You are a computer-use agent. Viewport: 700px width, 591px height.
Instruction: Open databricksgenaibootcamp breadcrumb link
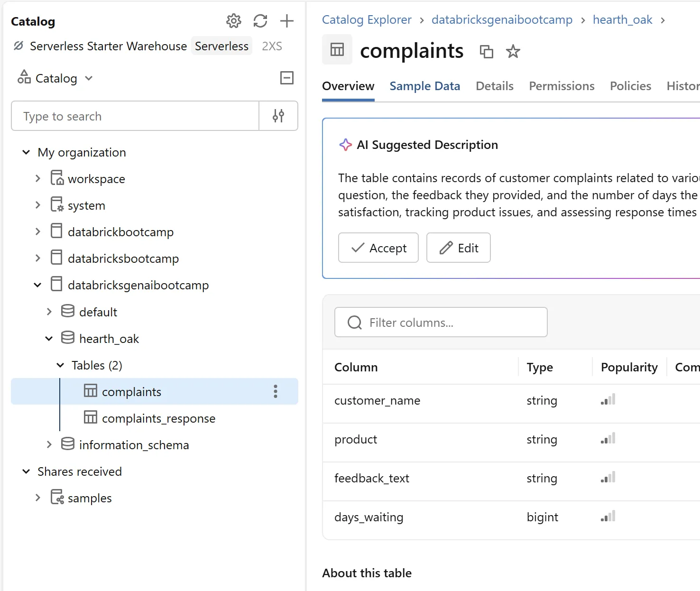point(502,20)
